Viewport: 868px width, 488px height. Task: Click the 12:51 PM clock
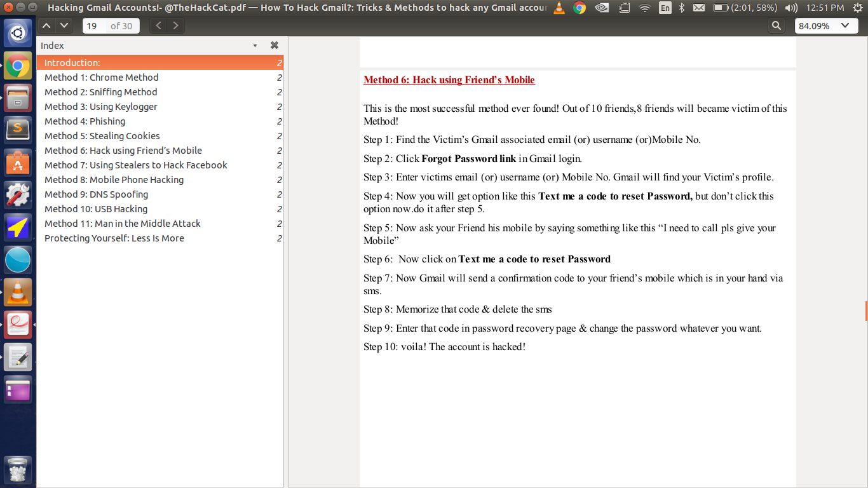click(x=825, y=8)
